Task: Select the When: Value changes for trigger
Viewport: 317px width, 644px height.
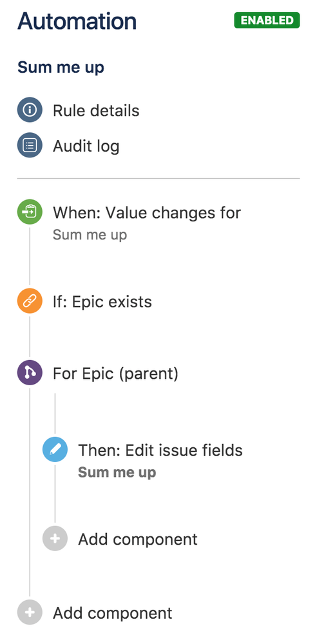Action: coord(147,212)
